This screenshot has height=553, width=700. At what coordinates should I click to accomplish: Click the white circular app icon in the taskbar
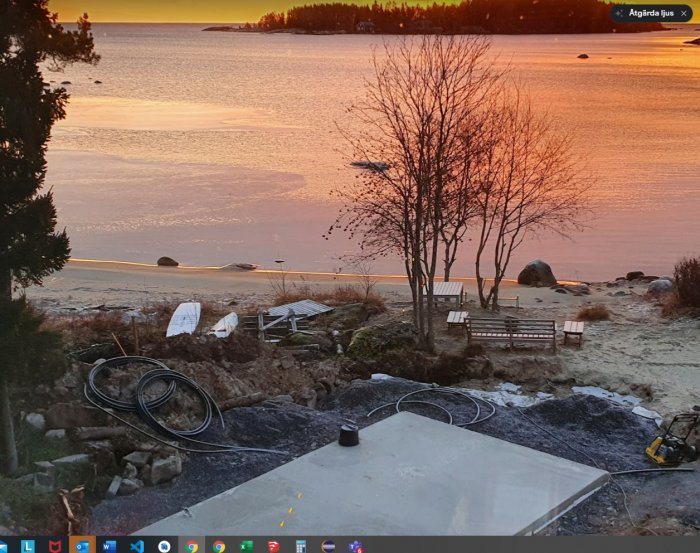click(164, 546)
